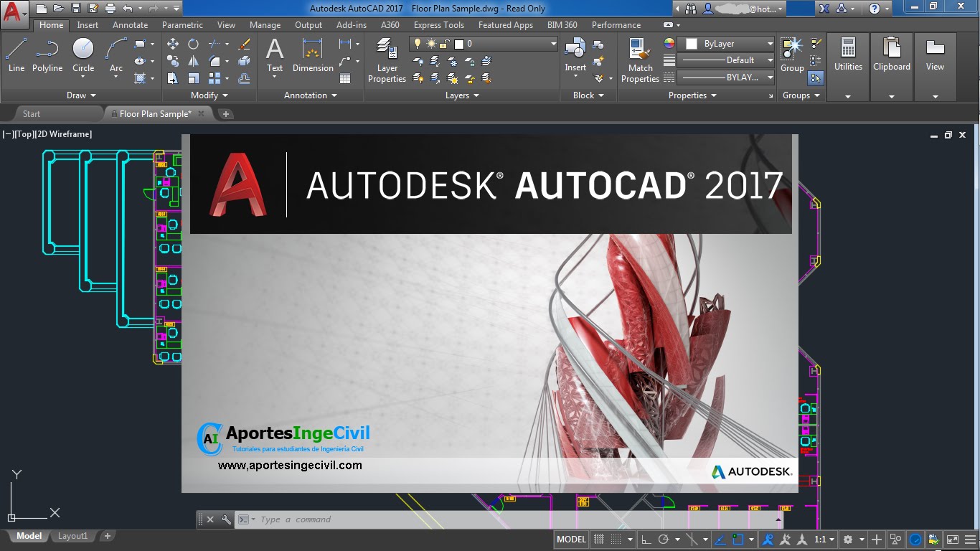Viewport: 980px width, 551px height.
Task: Click the Plot (print) icon
Action: (110, 9)
